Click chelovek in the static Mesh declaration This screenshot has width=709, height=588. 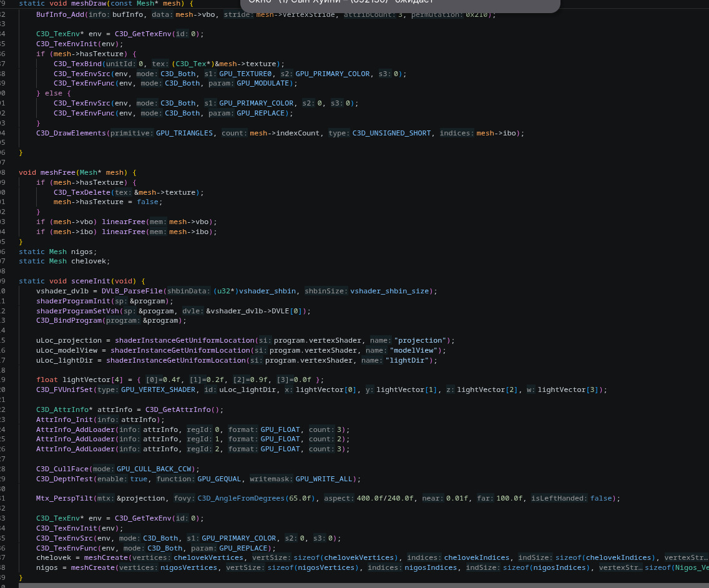(x=89, y=261)
